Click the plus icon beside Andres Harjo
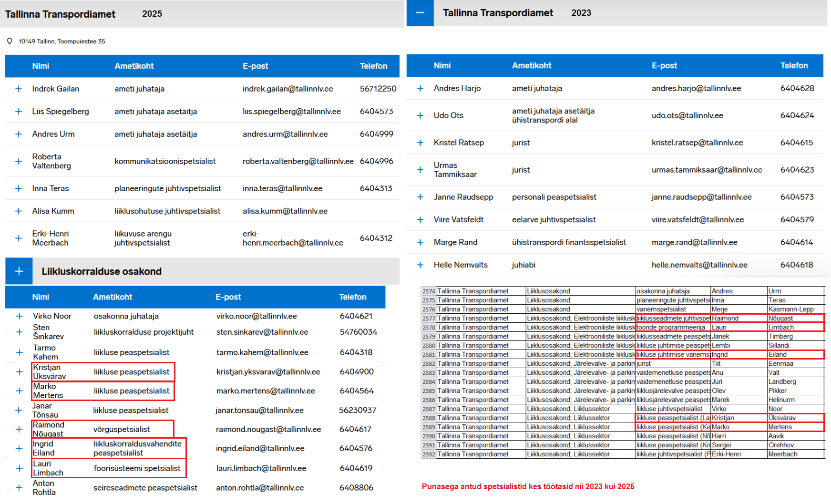831x504 pixels. click(x=420, y=89)
